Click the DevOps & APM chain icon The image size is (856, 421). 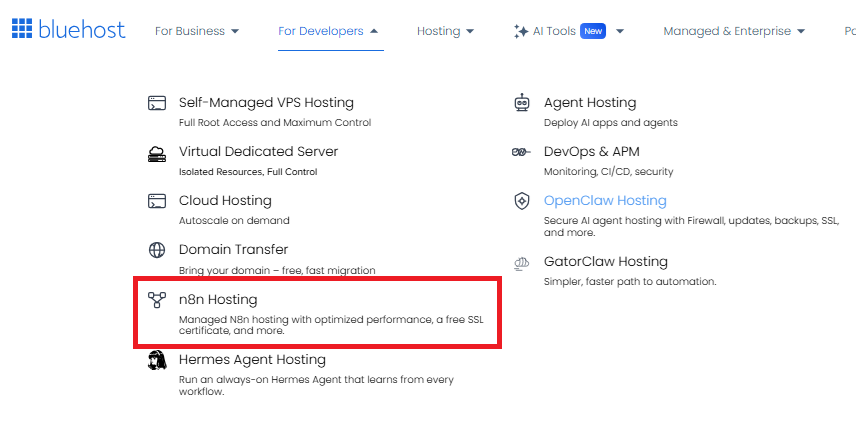[521, 152]
